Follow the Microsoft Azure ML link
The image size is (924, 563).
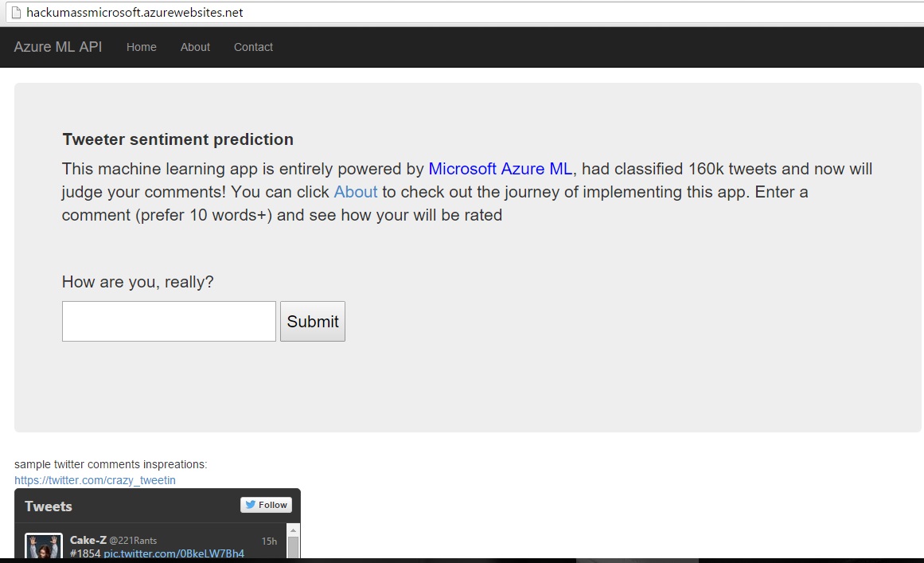(x=501, y=169)
